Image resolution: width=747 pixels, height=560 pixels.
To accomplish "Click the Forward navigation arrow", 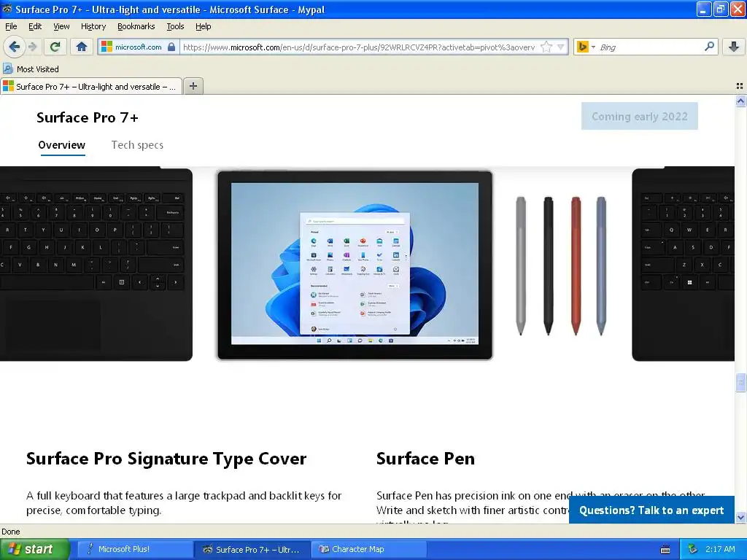I will coord(33,47).
